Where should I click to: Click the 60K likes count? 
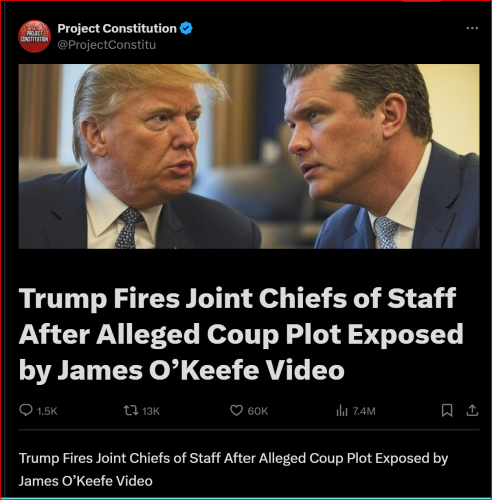pos(258,411)
